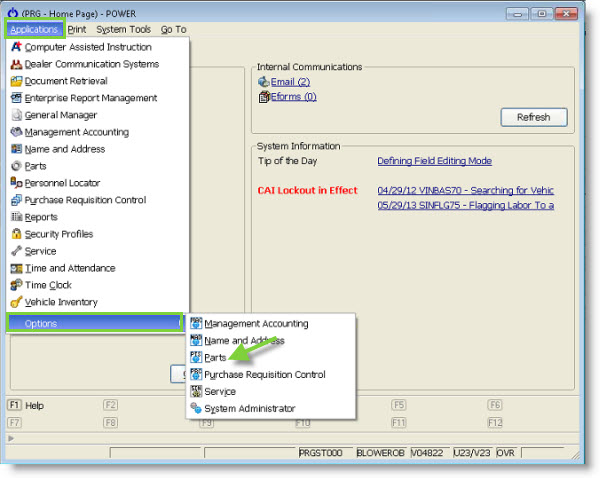Click the Vehicle Inventory key icon

point(16,302)
